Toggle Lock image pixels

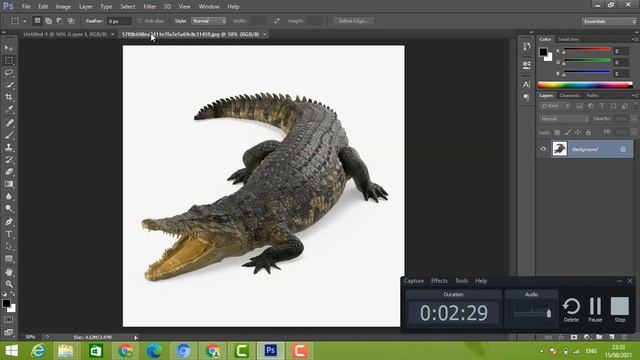568,132
